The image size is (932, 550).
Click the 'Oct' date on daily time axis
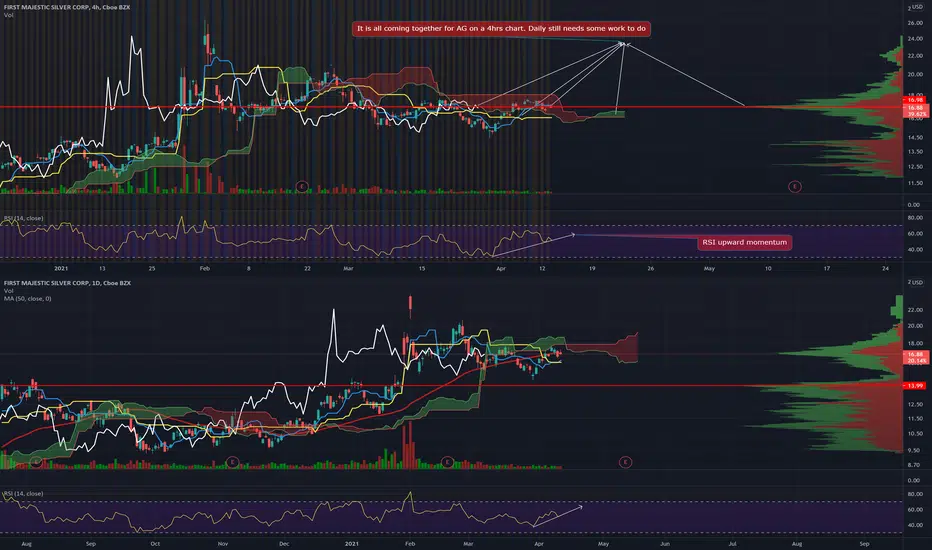[155, 544]
